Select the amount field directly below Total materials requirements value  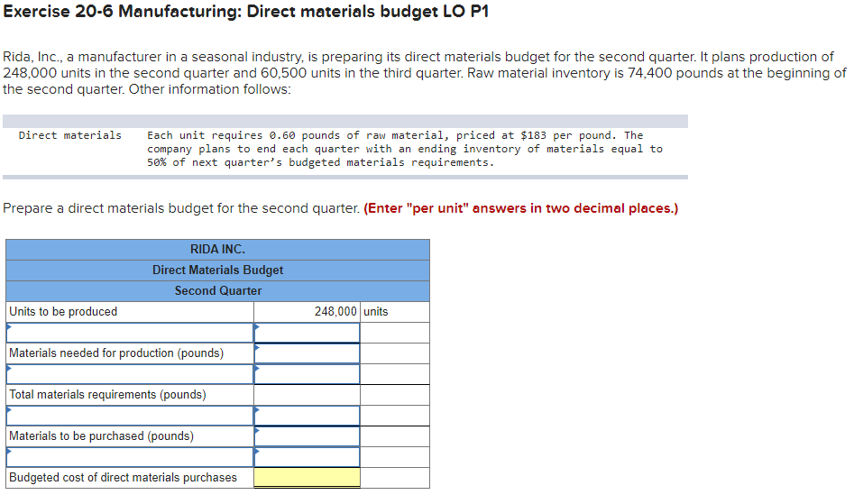coord(308,416)
